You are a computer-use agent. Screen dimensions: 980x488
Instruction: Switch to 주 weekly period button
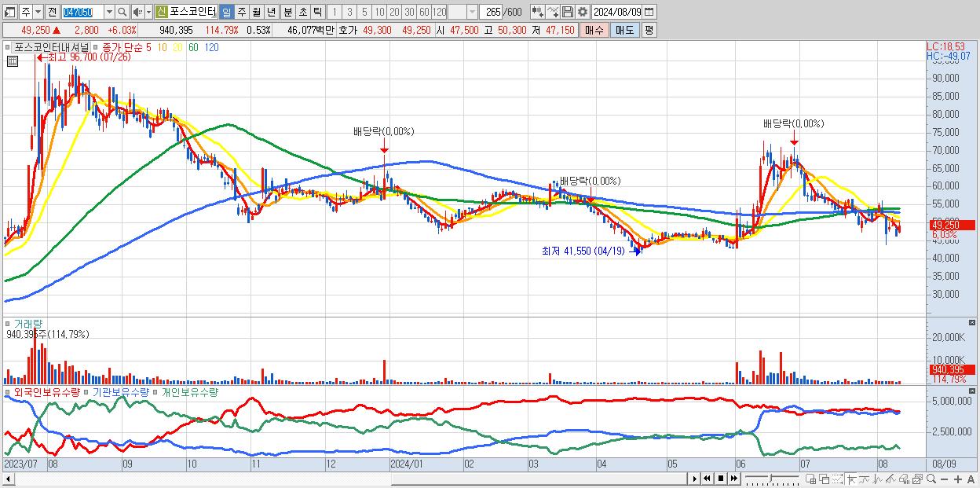(x=241, y=12)
